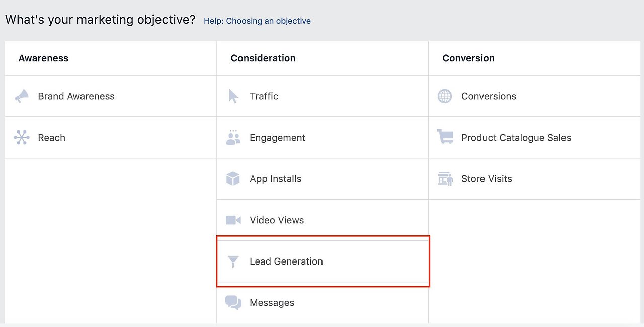Open Help: Choosing an objective
Viewport: 644px width, 327px height.
pos(257,21)
